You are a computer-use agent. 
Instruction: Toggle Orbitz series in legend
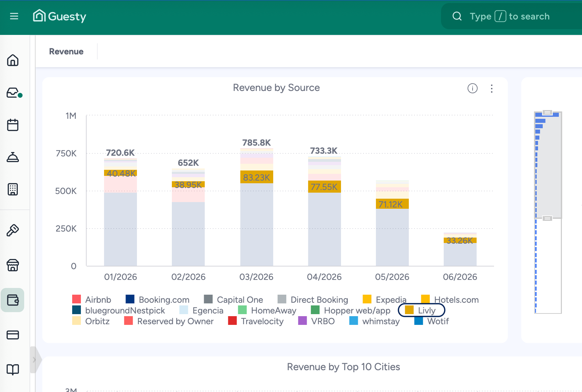click(91, 321)
